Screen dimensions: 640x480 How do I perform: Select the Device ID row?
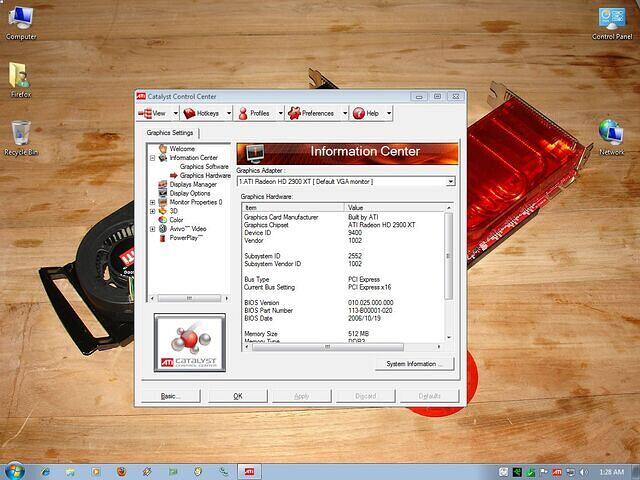point(344,233)
